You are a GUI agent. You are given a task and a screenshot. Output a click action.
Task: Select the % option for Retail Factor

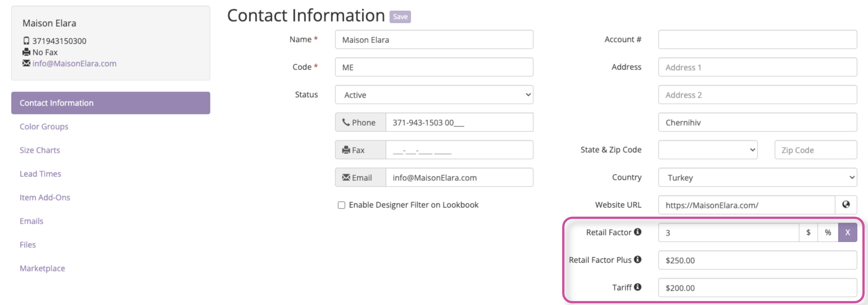[828, 232]
